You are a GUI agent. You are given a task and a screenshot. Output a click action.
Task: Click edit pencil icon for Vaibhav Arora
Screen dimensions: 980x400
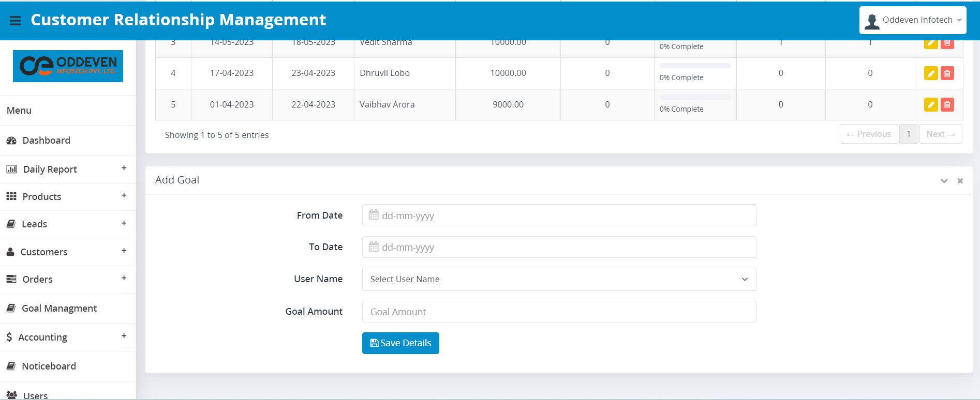tap(931, 105)
